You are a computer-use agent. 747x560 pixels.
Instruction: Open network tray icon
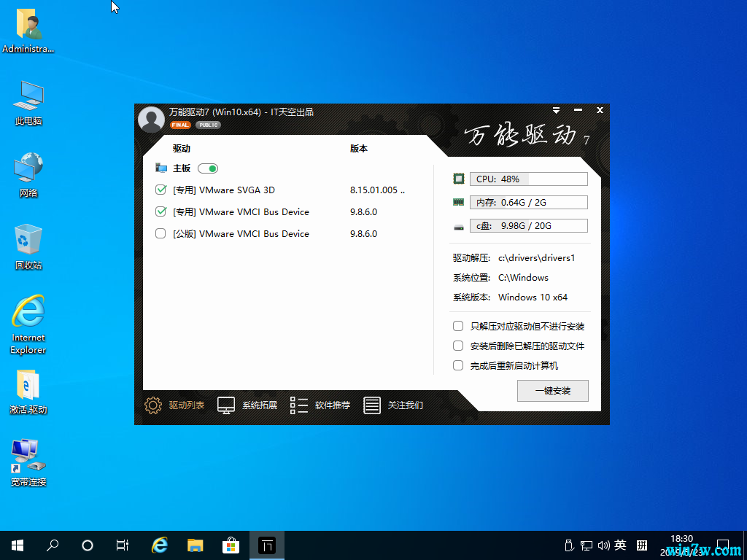click(x=586, y=545)
